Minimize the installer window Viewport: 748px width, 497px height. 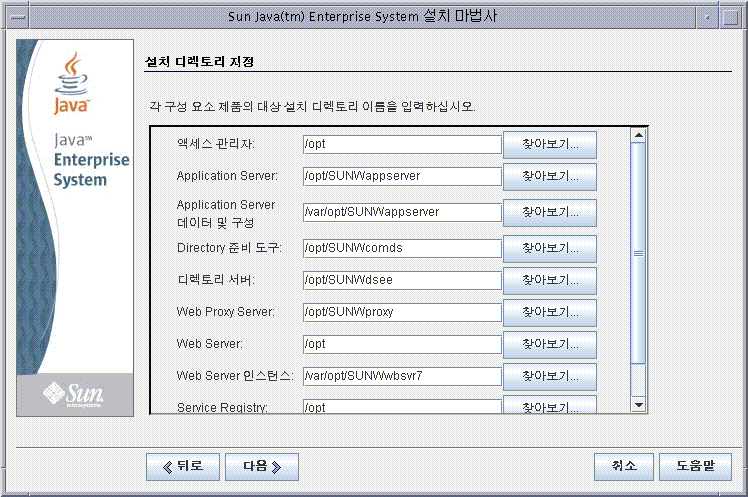706,17
